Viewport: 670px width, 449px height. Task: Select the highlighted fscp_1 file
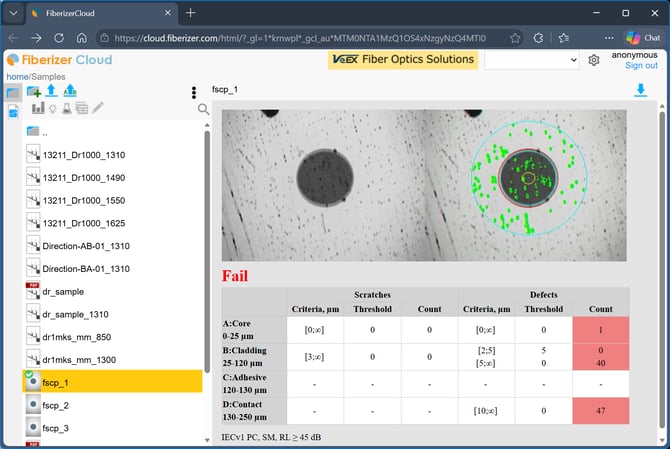pos(112,382)
